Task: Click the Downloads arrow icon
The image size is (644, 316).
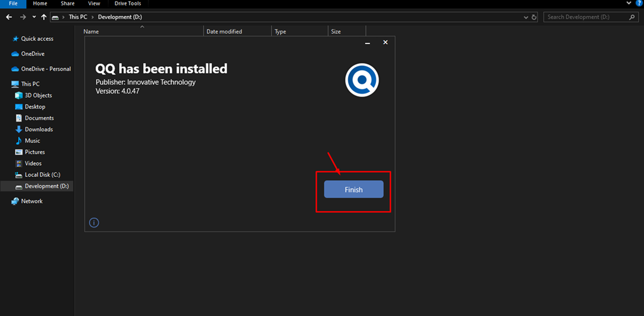Action: coord(19,129)
